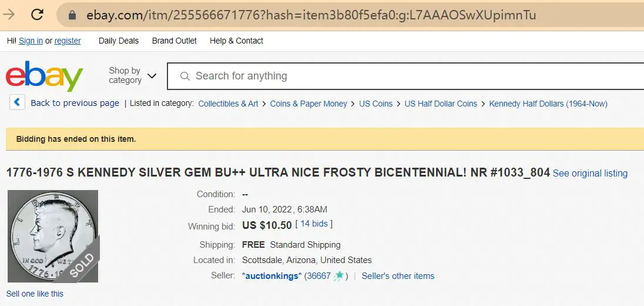Click the back arrow beside Back to previous page
Image resolution: width=644 pixels, height=306 pixels.
coord(17,102)
